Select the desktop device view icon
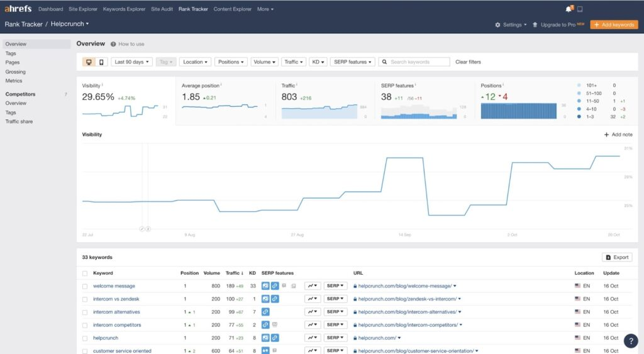The height and width of the screenshot is (354, 644). click(x=89, y=62)
